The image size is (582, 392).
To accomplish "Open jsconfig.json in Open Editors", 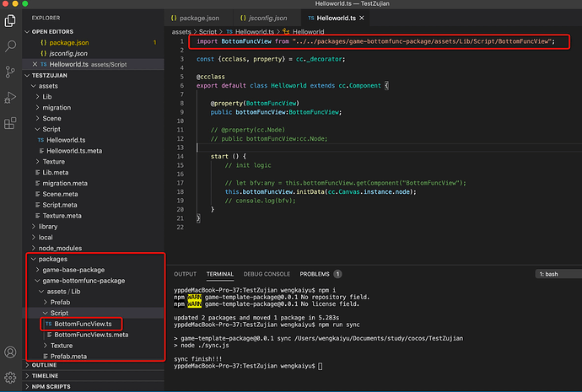I will [94, 53].
